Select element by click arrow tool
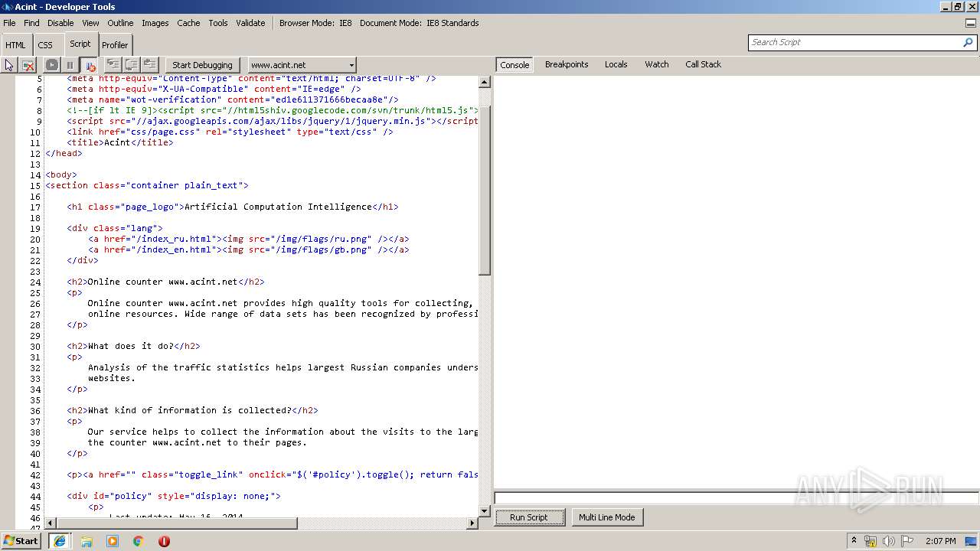Image resolution: width=980 pixels, height=551 pixels. point(9,65)
